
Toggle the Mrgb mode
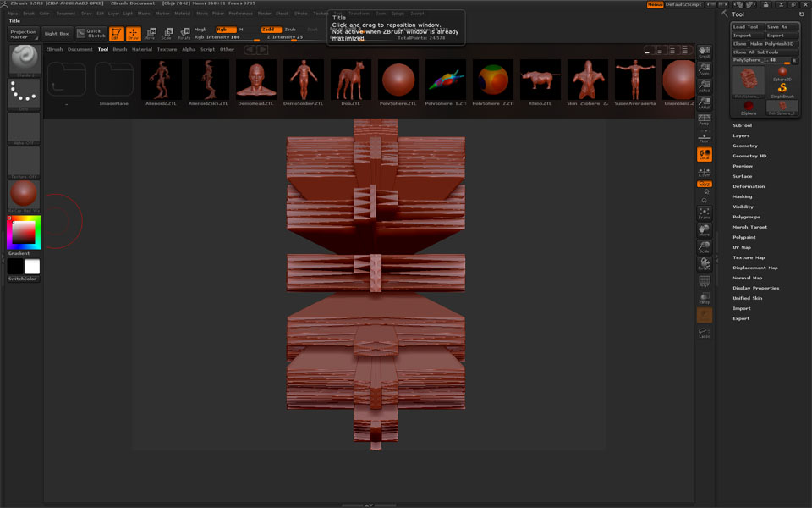pyautogui.click(x=201, y=30)
